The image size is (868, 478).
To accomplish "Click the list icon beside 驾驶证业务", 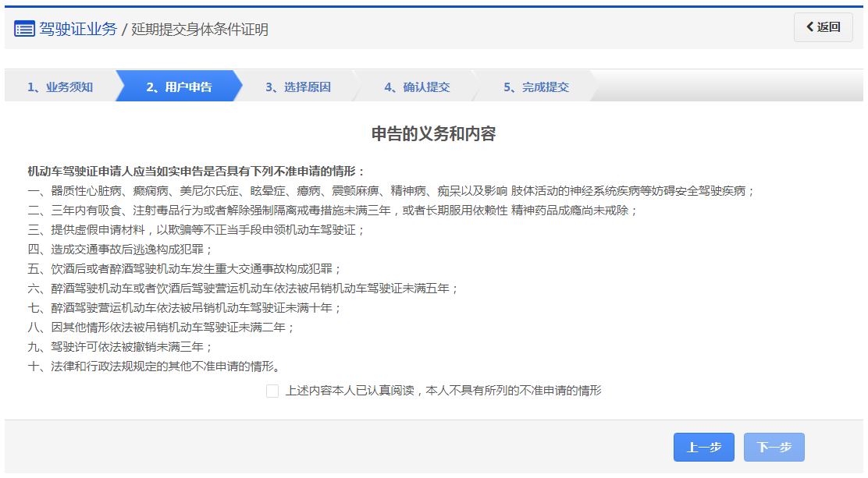I will click(x=24, y=30).
